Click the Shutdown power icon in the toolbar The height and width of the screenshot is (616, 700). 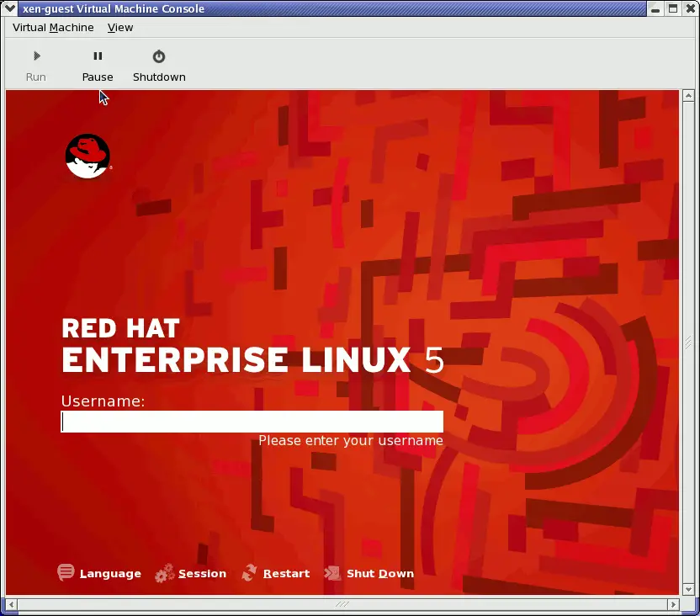pyautogui.click(x=158, y=56)
